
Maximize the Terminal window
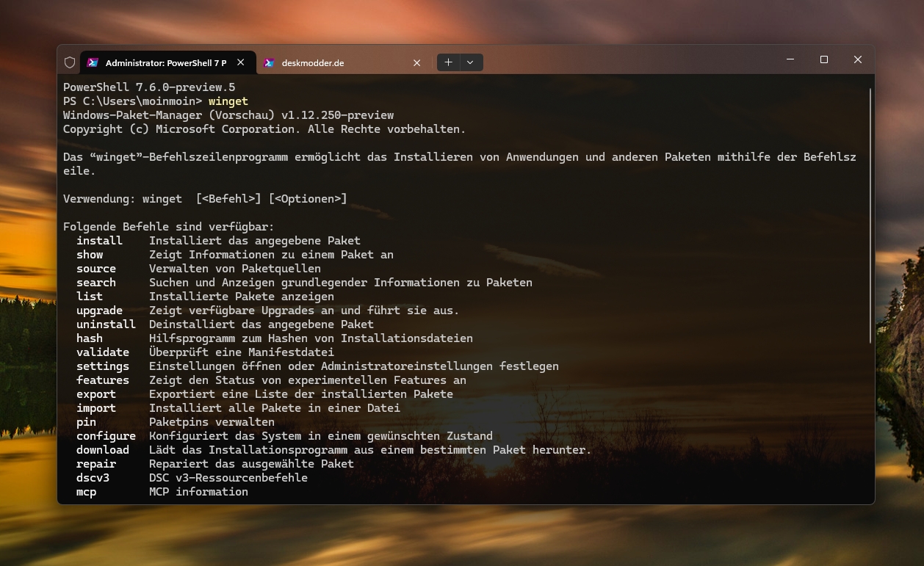pyautogui.click(x=824, y=59)
